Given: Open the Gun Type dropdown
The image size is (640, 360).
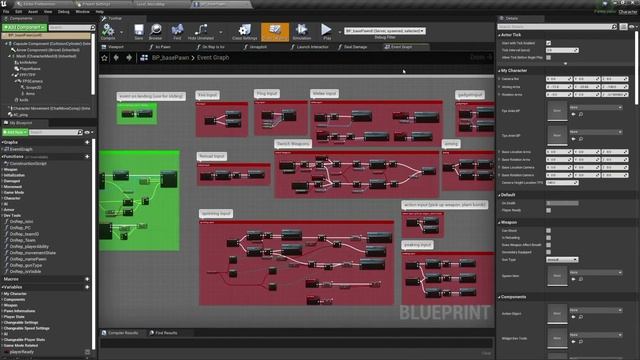Looking at the screenshot, I should pyautogui.click(x=562, y=260).
